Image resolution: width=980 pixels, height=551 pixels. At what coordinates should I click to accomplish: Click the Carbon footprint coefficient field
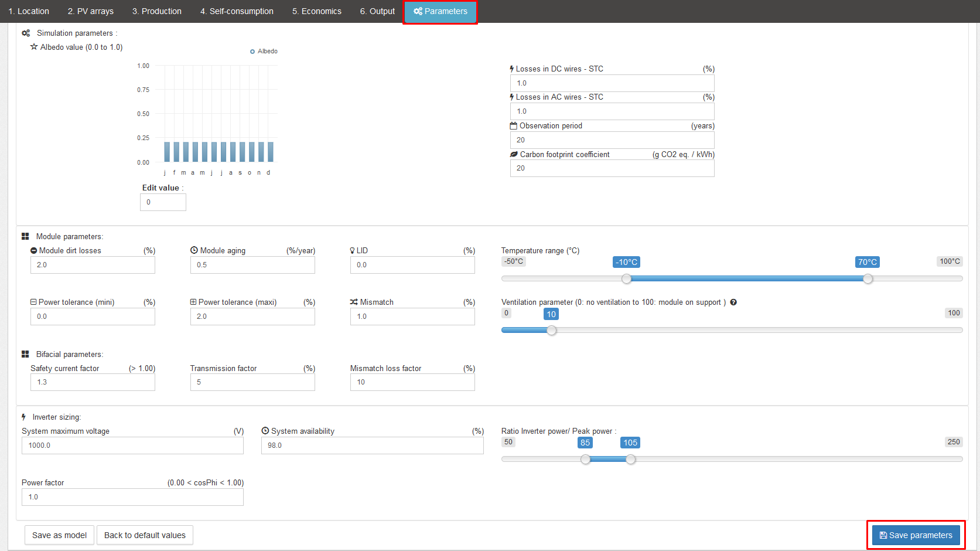coord(612,168)
